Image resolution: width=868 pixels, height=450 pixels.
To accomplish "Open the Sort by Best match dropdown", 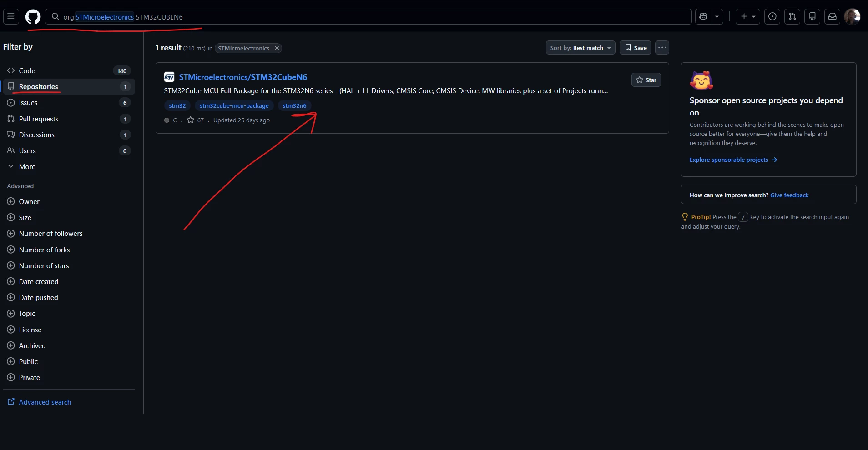I will [x=580, y=48].
